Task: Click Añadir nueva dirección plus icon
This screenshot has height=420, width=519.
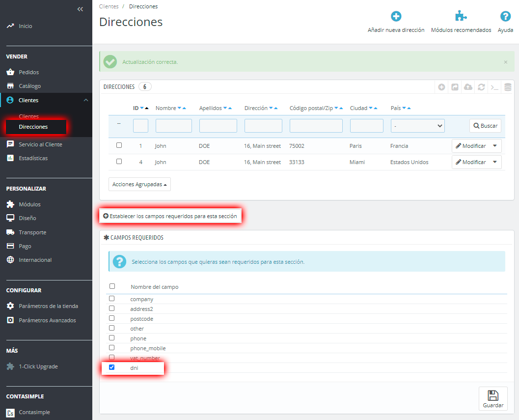Action: click(x=396, y=16)
